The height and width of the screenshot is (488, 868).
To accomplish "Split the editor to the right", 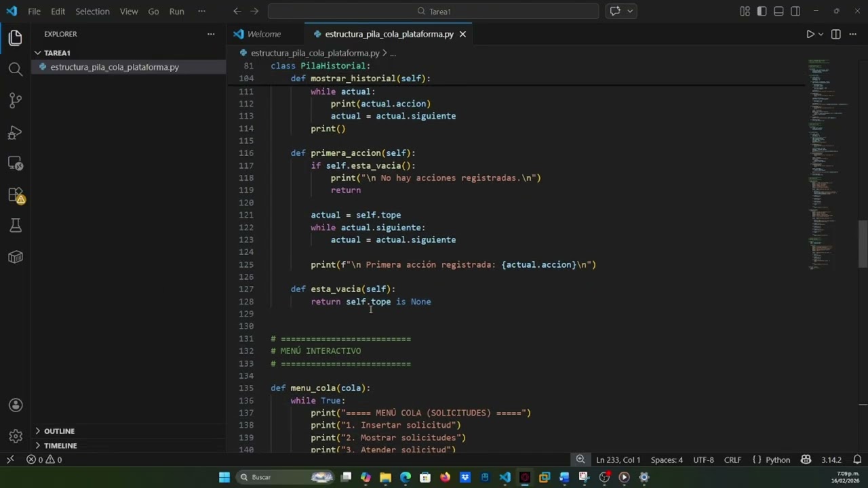I will tap(835, 34).
